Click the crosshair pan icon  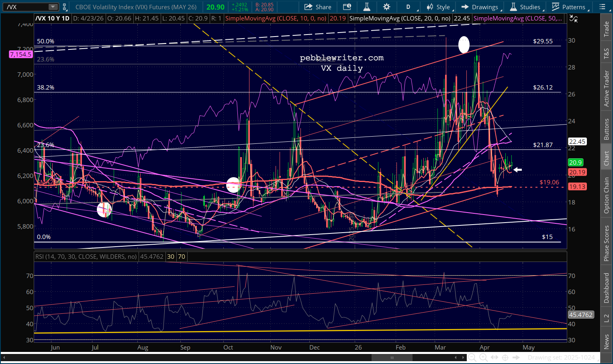click(x=505, y=358)
